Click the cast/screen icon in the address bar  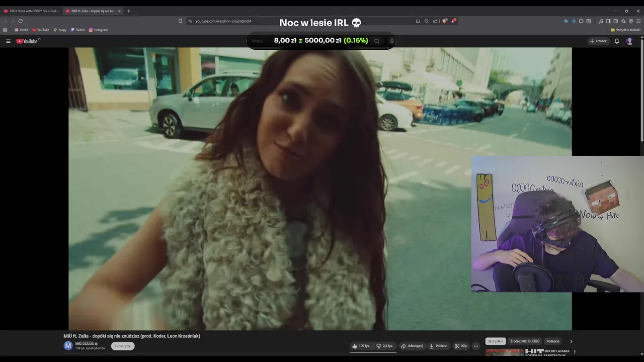coord(418,21)
